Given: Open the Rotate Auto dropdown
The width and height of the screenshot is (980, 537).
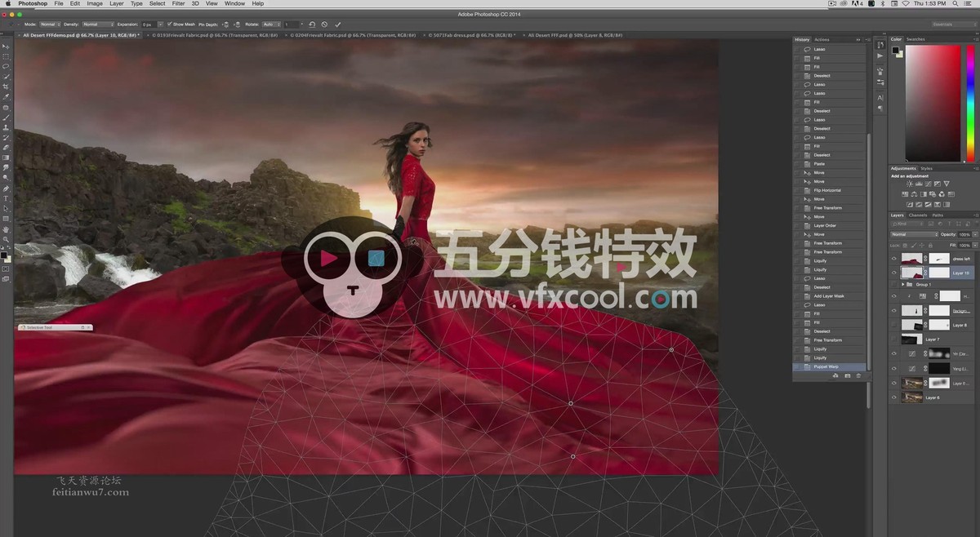Looking at the screenshot, I should coord(271,24).
